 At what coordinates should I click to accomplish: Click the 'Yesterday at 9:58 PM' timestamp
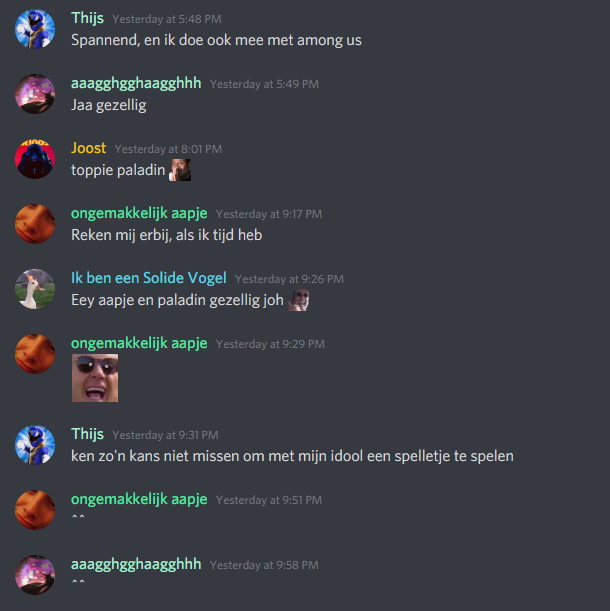click(264, 565)
